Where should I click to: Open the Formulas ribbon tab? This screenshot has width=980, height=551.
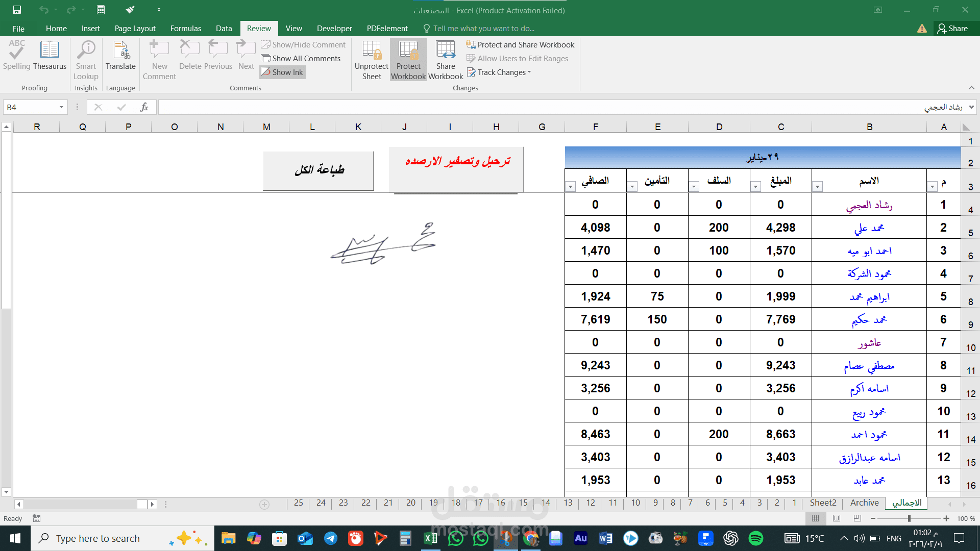185,28
